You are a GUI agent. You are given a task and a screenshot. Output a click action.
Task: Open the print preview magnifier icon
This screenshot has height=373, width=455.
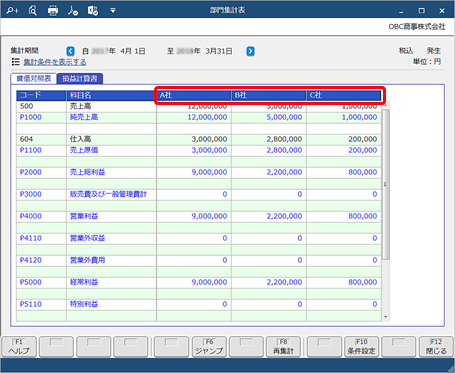(x=33, y=10)
